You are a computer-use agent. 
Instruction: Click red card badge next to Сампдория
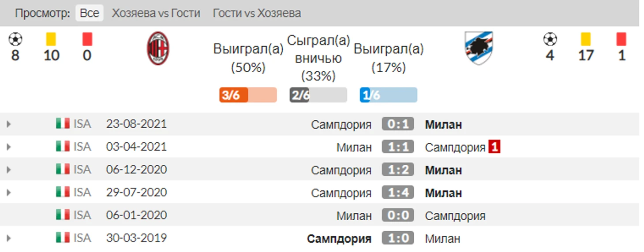pyautogui.click(x=494, y=147)
